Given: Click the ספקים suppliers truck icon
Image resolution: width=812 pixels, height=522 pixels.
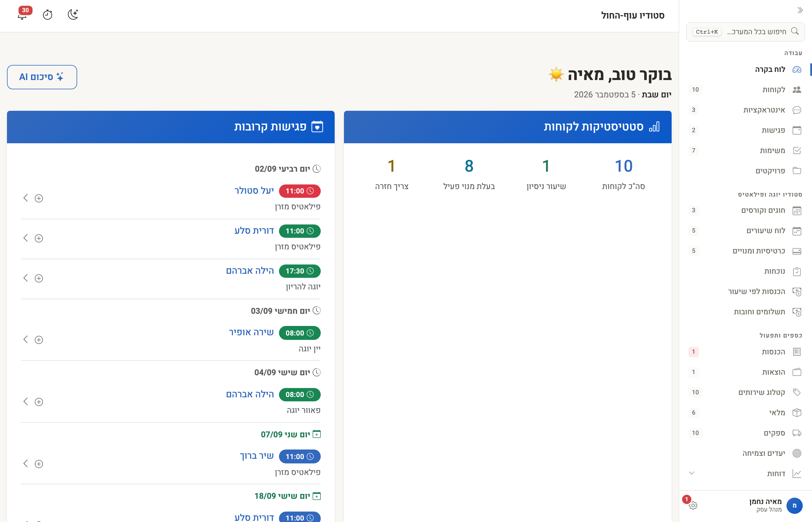Looking at the screenshot, I should 797,433.
